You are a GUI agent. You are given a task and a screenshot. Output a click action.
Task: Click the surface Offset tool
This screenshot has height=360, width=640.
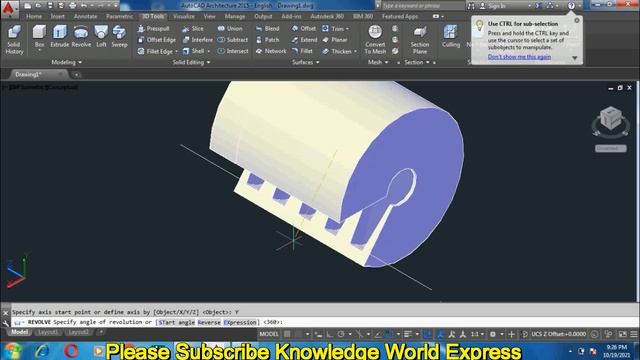[304, 29]
